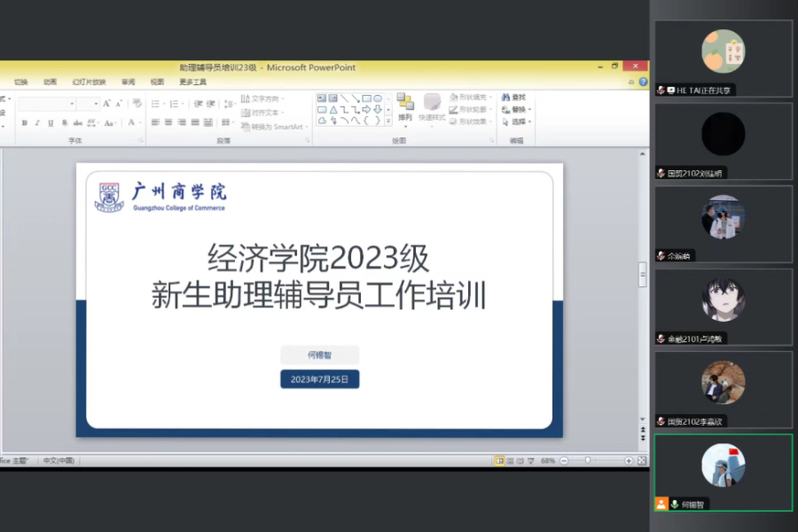This screenshot has width=798, height=532.
Task: Toggle Strikethrough formatting
Action: [78, 122]
